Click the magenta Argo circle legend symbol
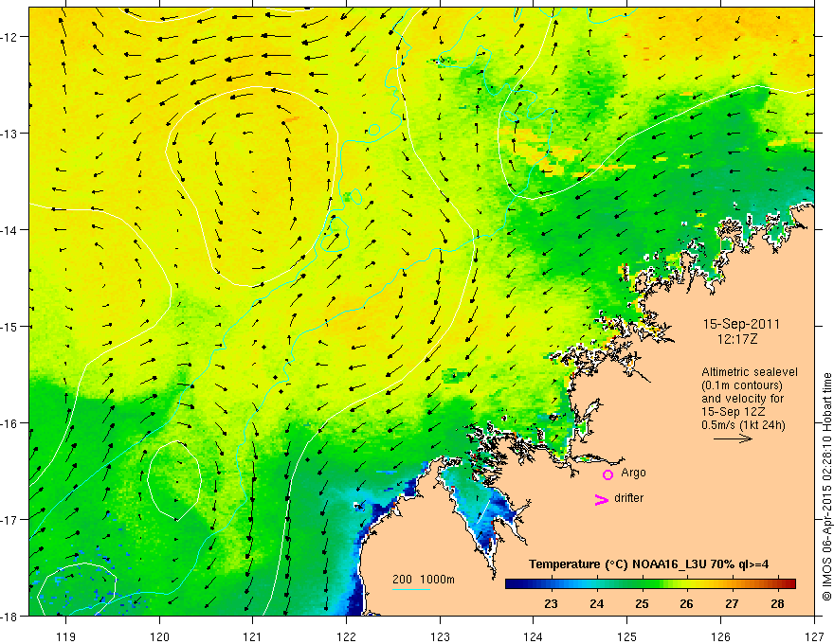Viewport: 834px width, 644px height. [x=607, y=474]
